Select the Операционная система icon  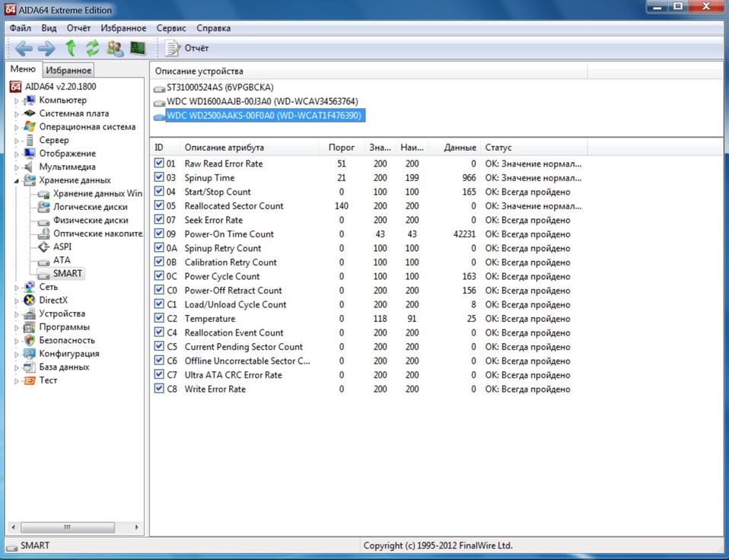29,126
